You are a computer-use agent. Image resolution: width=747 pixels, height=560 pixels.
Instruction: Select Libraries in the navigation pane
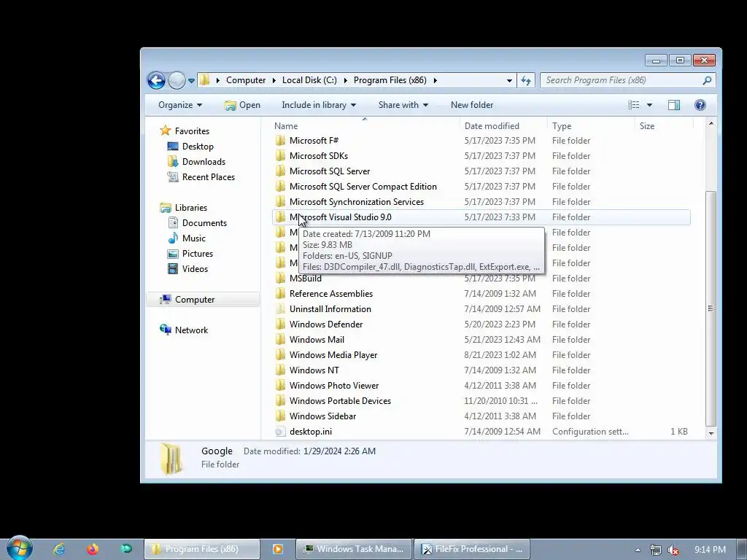coord(190,208)
